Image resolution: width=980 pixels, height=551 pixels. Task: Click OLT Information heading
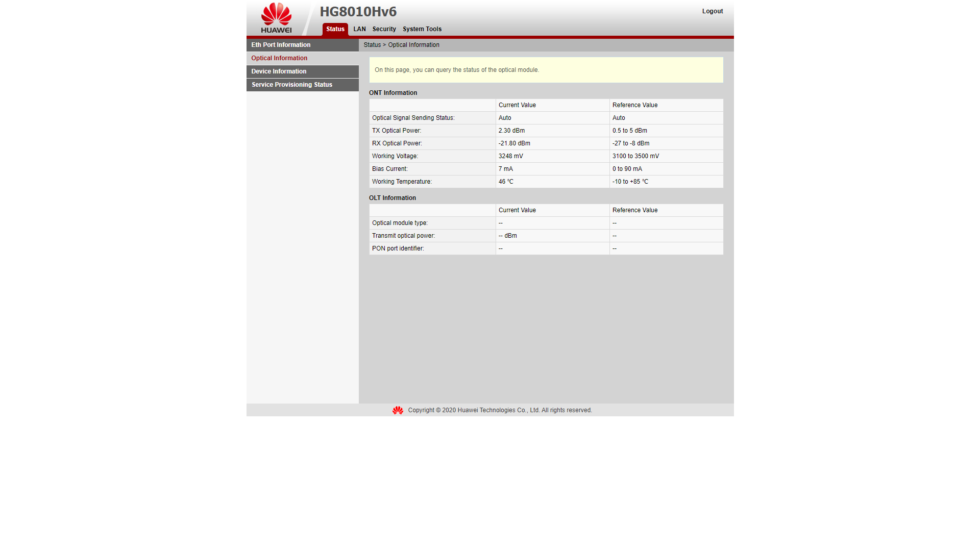coord(393,198)
